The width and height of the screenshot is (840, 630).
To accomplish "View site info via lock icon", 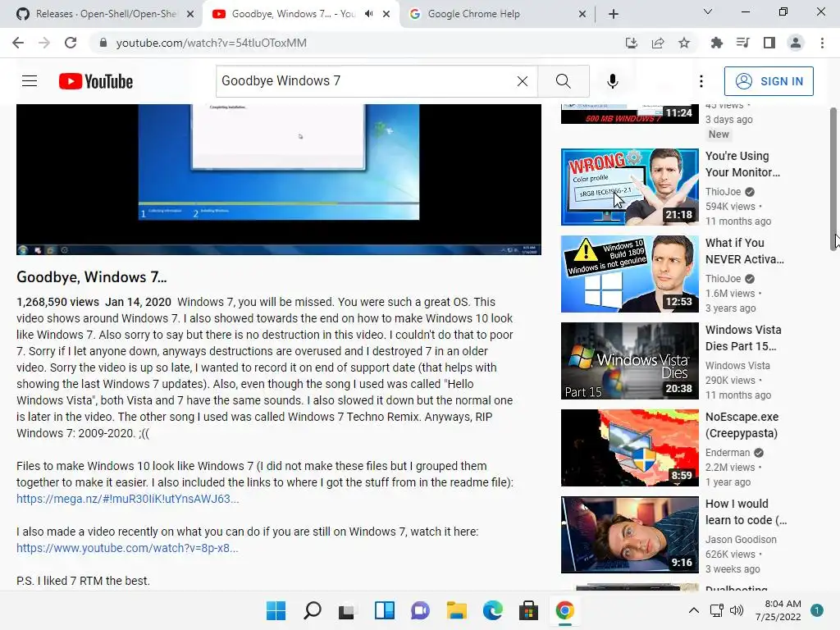I will [103, 43].
